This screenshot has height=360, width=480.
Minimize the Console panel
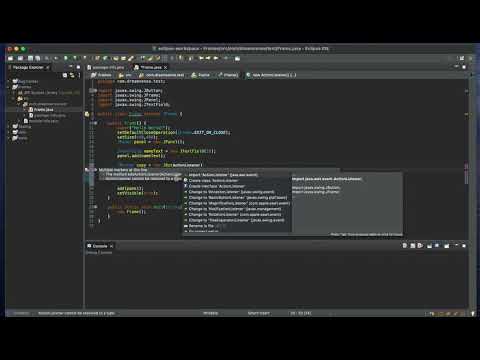pyautogui.click(x=456, y=246)
